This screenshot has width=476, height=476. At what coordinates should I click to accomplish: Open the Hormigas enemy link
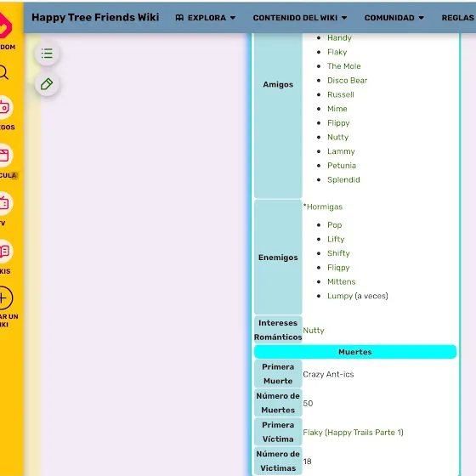click(325, 207)
